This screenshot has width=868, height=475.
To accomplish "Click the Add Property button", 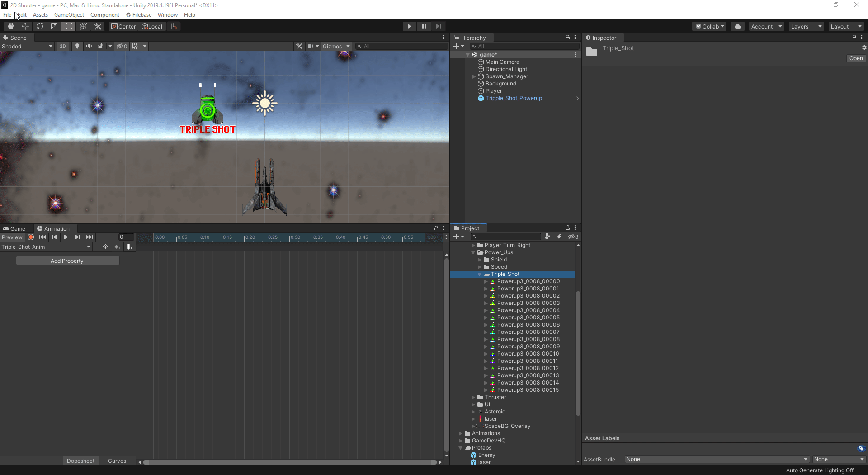I will 67,261.
